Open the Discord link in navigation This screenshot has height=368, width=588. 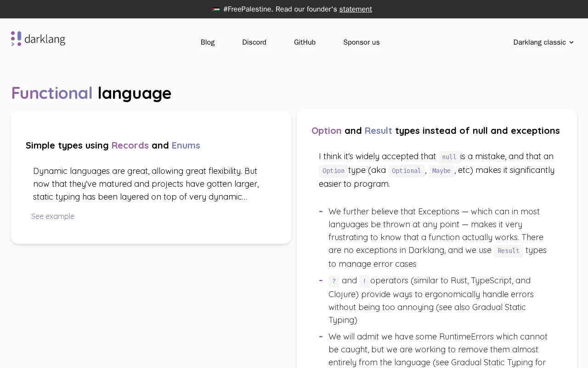(254, 42)
